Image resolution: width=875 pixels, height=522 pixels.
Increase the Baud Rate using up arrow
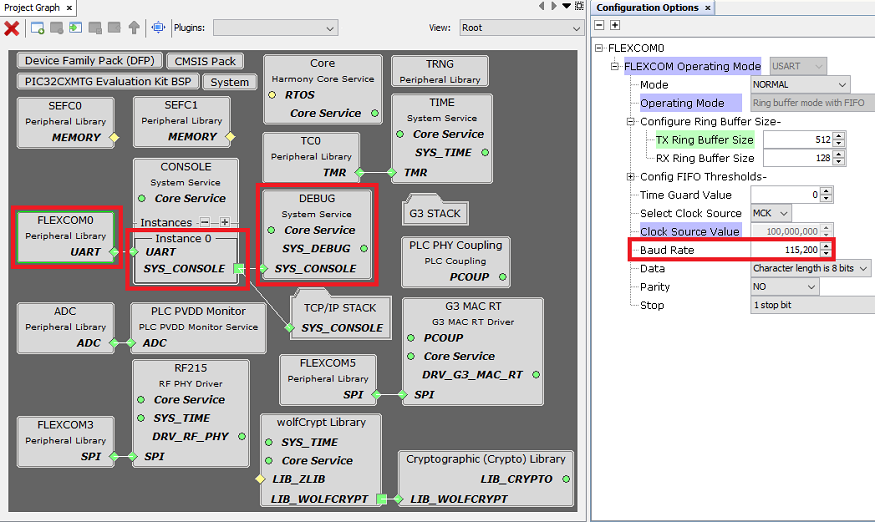pos(826,246)
